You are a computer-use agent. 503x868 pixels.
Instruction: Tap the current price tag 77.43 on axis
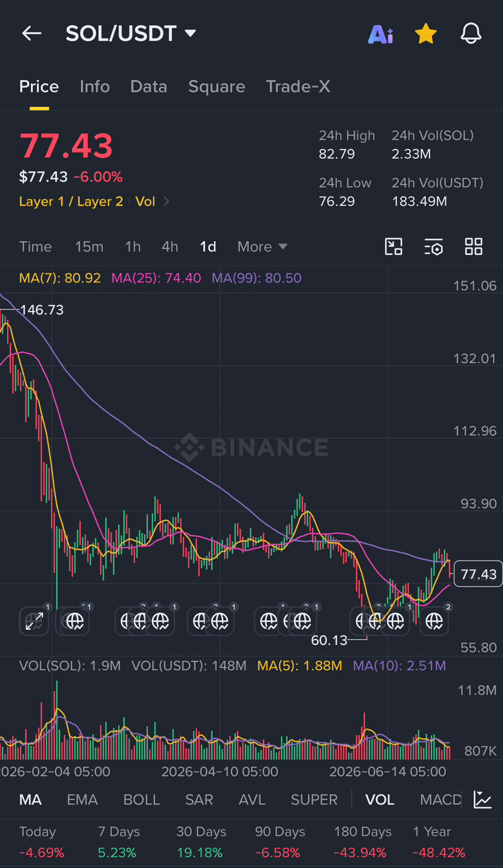[x=478, y=574]
